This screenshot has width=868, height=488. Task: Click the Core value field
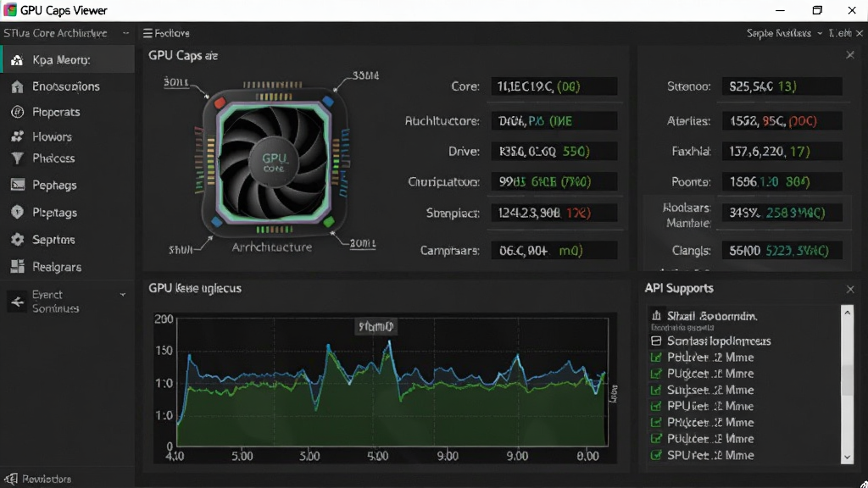click(554, 86)
